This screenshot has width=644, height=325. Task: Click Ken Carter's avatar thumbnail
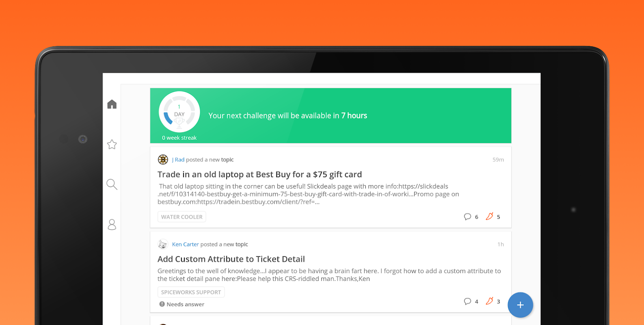[163, 244]
